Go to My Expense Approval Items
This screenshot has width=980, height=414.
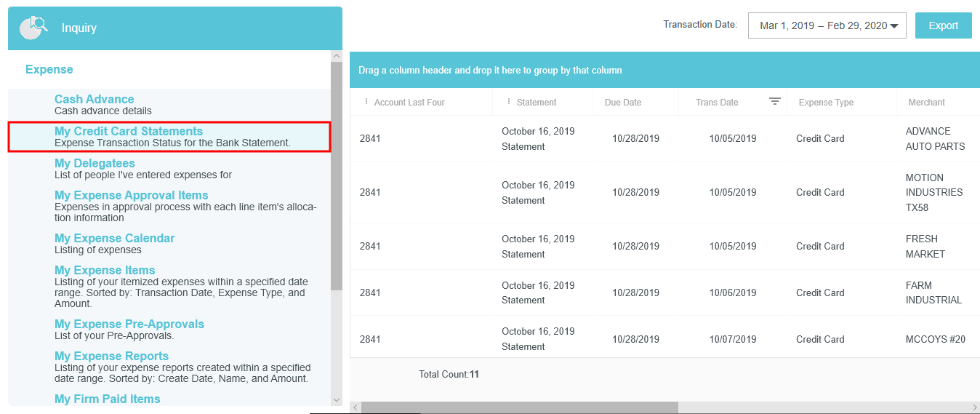pyautogui.click(x=131, y=196)
